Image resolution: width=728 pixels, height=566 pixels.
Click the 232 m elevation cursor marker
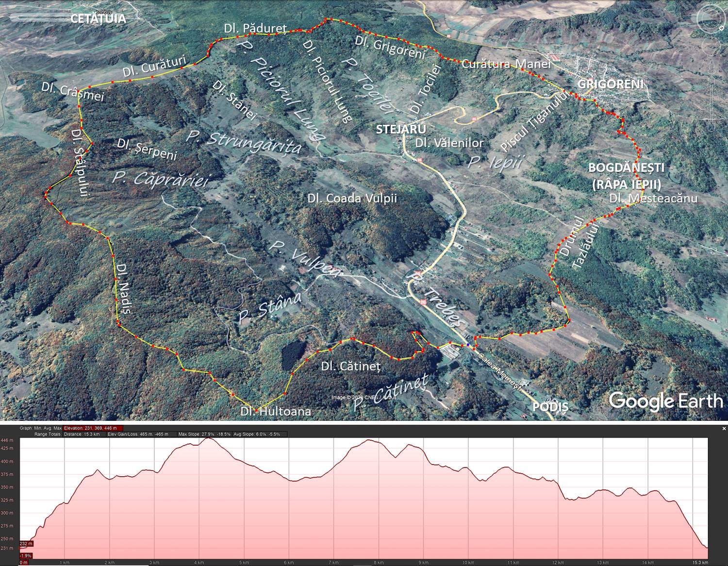point(26,544)
